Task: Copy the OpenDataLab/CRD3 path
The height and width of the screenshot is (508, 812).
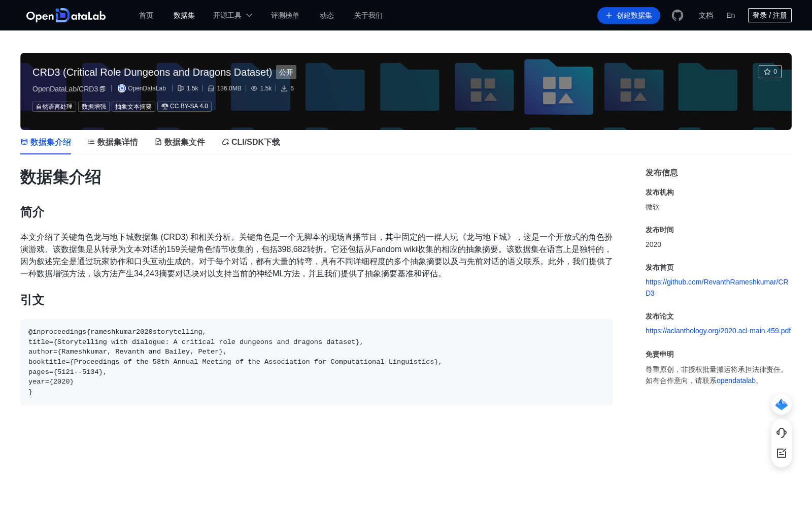Action: tap(103, 89)
